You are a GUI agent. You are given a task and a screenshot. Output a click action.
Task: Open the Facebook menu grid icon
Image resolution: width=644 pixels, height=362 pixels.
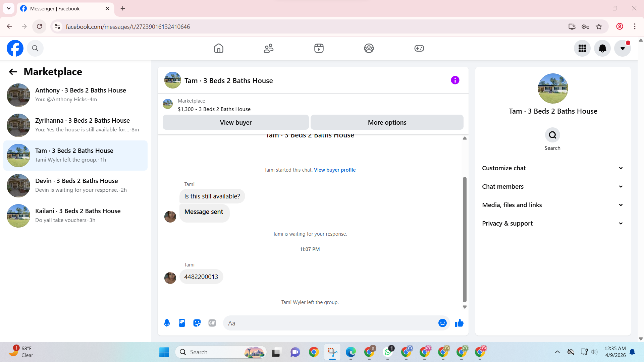(582, 49)
